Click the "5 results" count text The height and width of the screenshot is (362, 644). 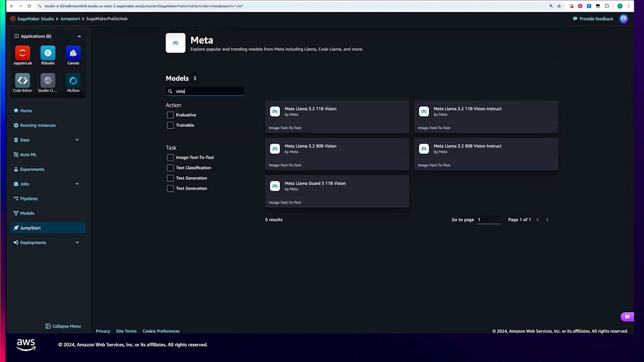(x=274, y=219)
